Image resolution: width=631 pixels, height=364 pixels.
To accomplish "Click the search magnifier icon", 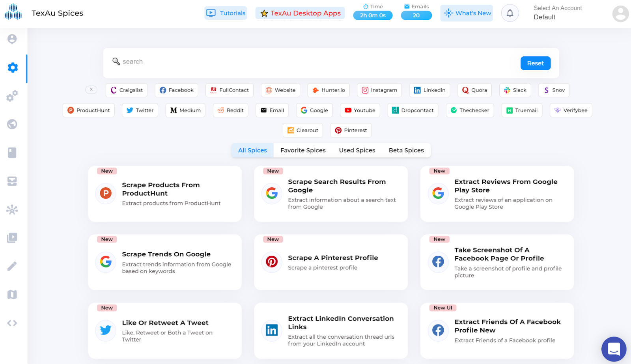I will 116,61.
